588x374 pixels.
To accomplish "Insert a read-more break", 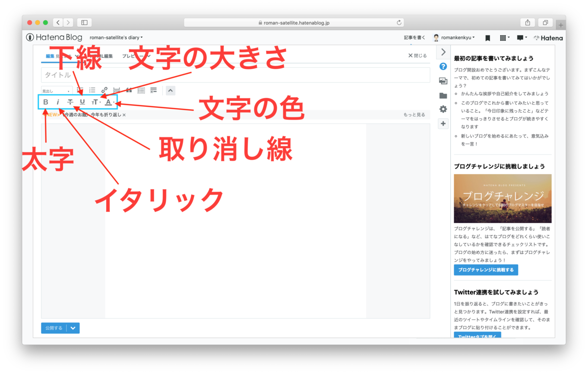I will (117, 90).
